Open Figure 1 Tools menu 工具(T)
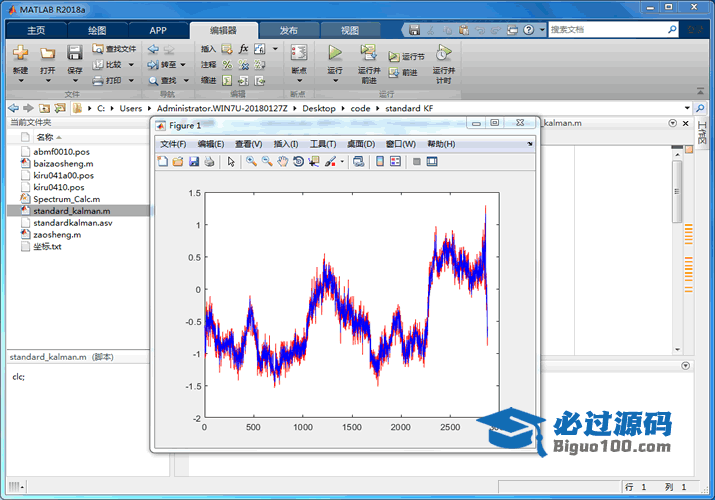 [323, 144]
